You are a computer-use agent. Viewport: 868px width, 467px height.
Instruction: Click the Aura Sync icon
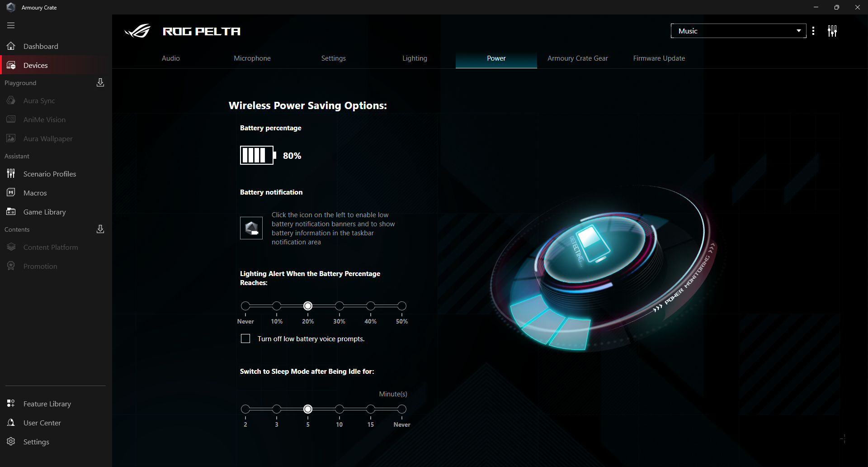click(x=11, y=100)
